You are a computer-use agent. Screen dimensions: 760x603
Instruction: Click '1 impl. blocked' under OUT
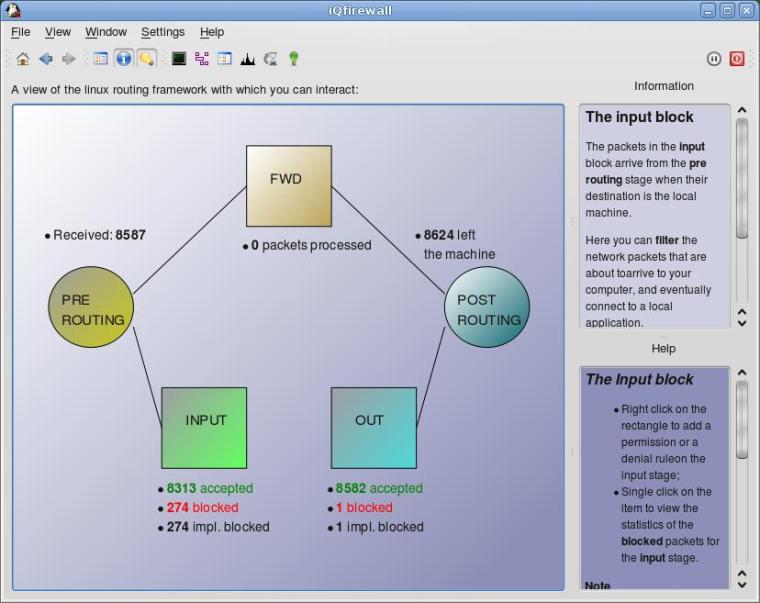[x=380, y=527]
